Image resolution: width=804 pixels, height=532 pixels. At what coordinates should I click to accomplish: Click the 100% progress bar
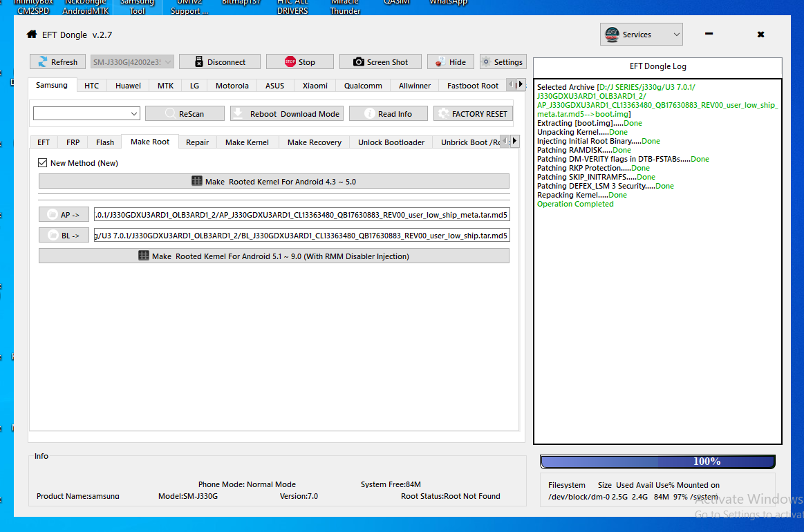point(657,462)
